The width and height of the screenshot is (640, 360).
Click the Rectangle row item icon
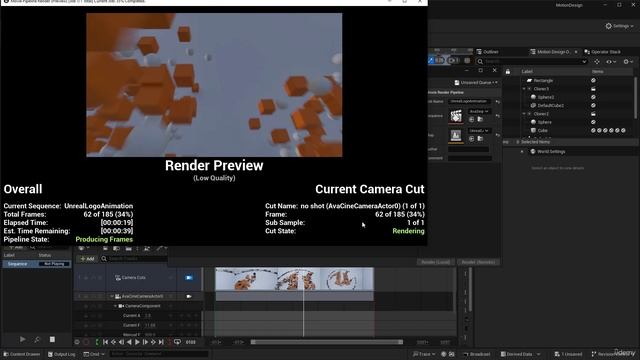tap(593, 80)
